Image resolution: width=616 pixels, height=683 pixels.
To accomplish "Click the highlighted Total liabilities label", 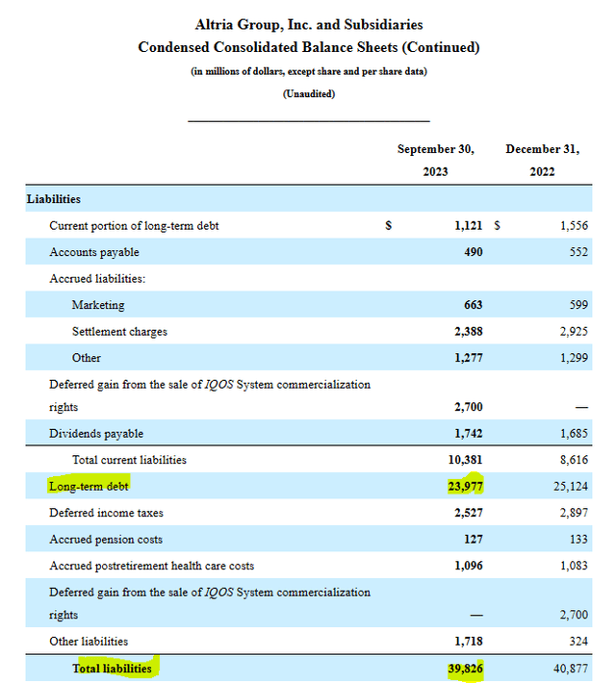I will (112, 668).
